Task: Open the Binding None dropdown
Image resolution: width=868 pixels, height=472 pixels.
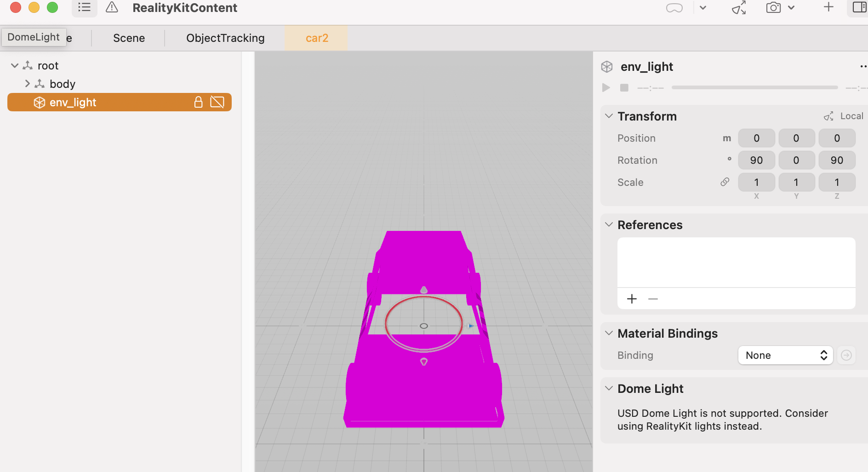Action: click(x=785, y=355)
